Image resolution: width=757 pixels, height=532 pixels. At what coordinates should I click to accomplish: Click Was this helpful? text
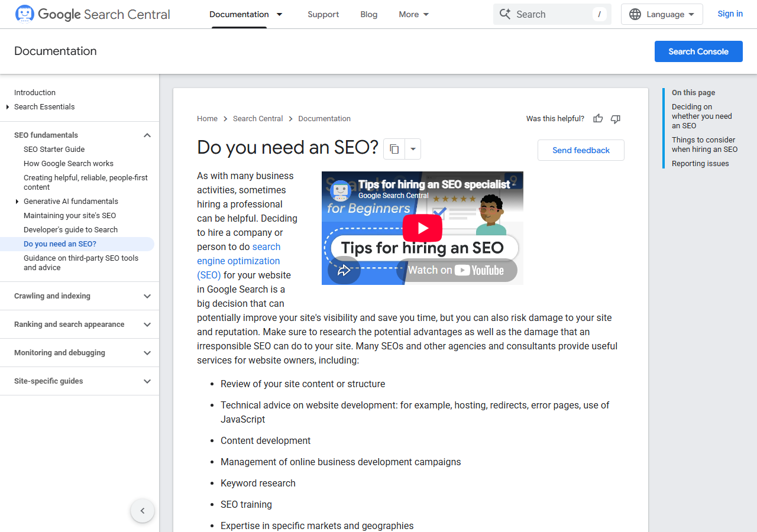(x=555, y=119)
